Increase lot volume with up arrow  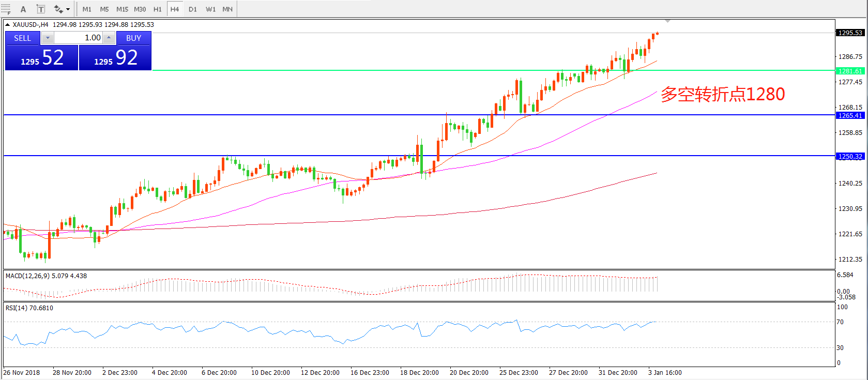click(109, 38)
